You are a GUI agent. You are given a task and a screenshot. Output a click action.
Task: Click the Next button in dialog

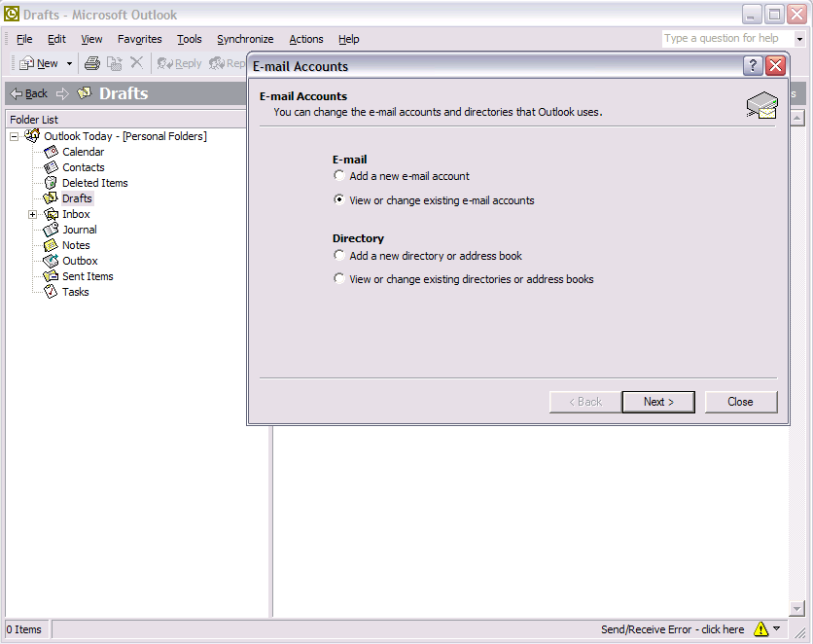[x=658, y=402]
